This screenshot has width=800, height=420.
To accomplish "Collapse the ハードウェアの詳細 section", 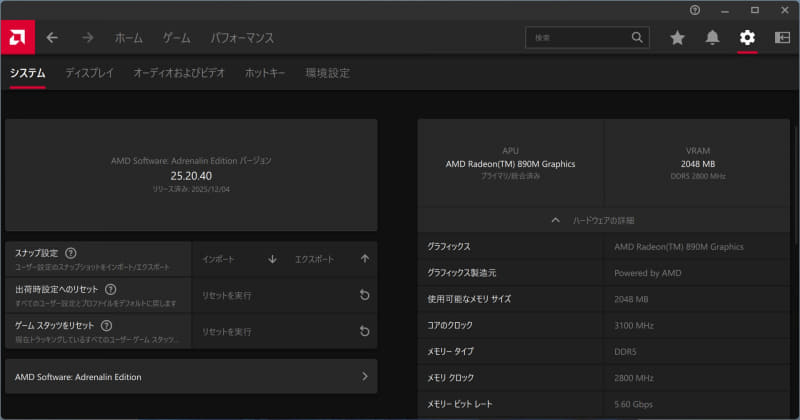I will point(604,220).
